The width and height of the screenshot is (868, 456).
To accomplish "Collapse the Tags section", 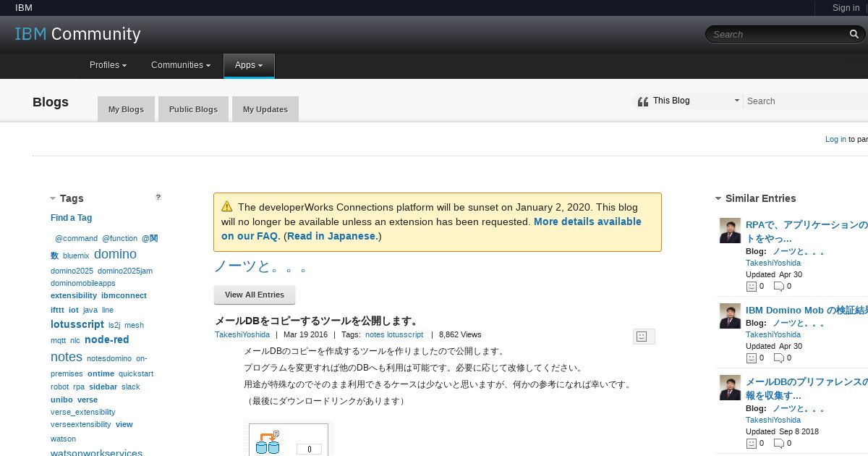I will [x=53, y=198].
